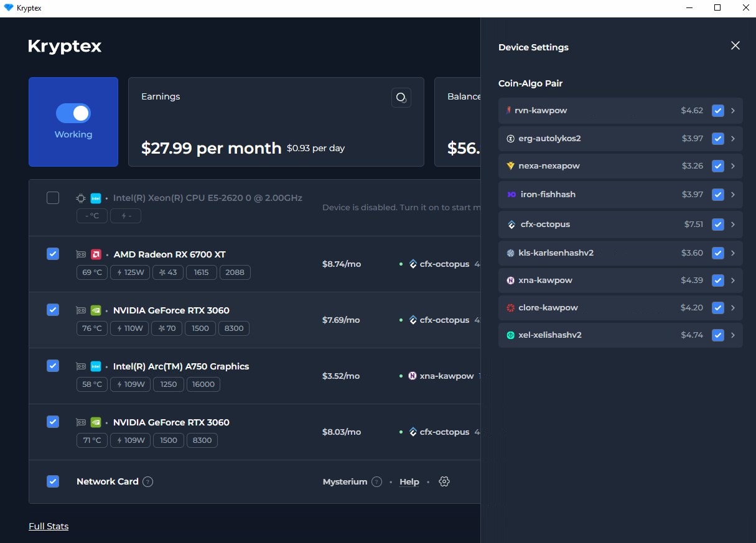
Task: Uncheck the xel-xelishashv2 pair checkbox
Action: click(718, 335)
